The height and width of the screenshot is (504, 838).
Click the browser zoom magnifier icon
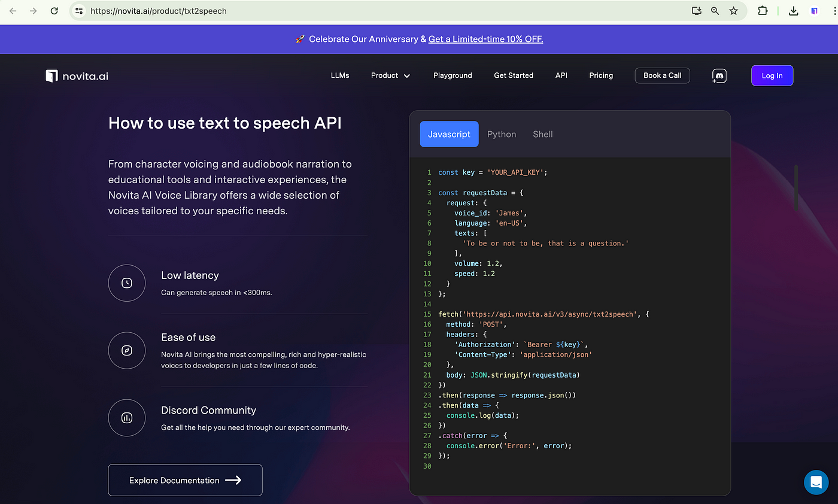pyautogui.click(x=715, y=11)
